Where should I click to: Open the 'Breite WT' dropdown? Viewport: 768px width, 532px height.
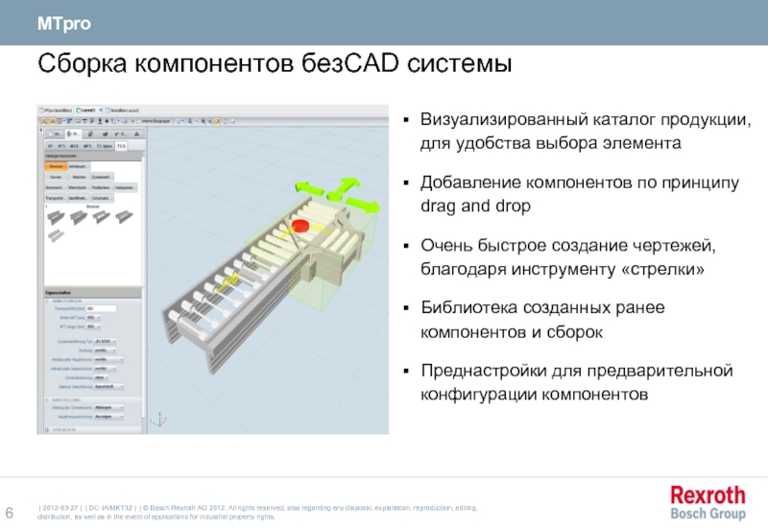coord(93,318)
